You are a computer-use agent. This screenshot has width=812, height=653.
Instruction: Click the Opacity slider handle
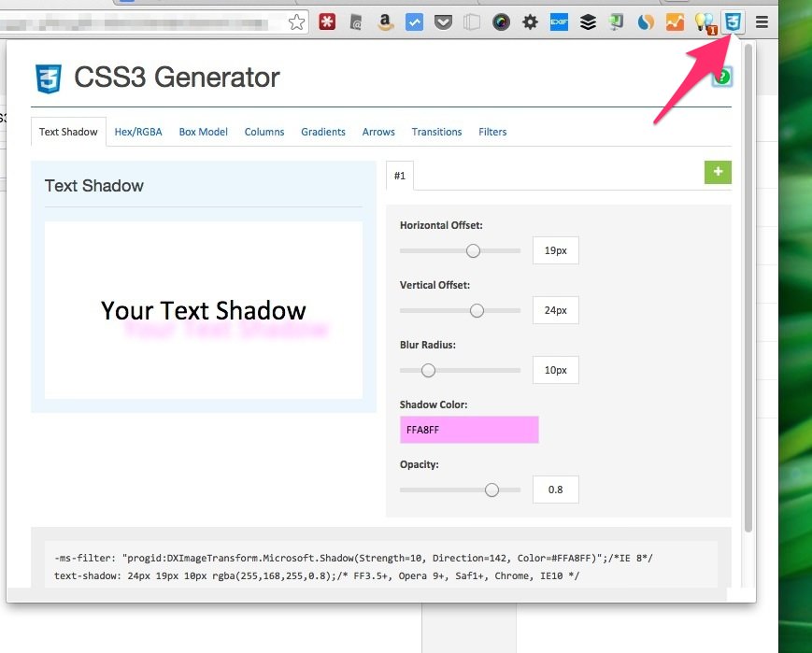[491, 490]
